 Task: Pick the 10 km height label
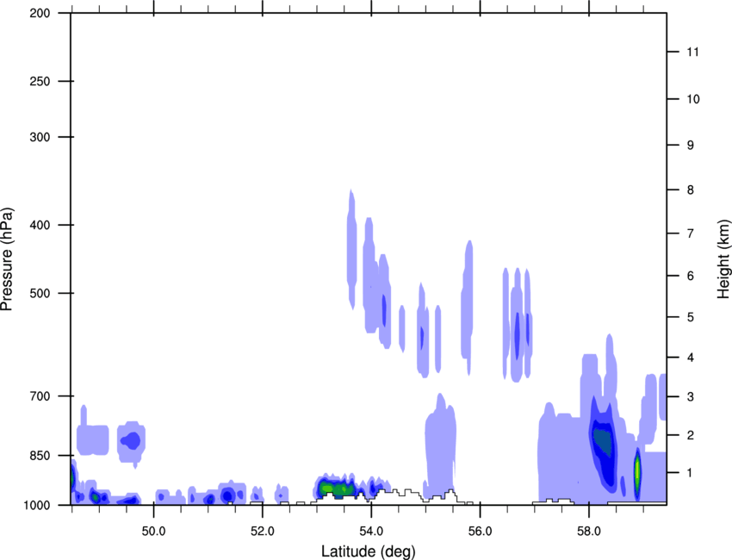click(x=692, y=99)
